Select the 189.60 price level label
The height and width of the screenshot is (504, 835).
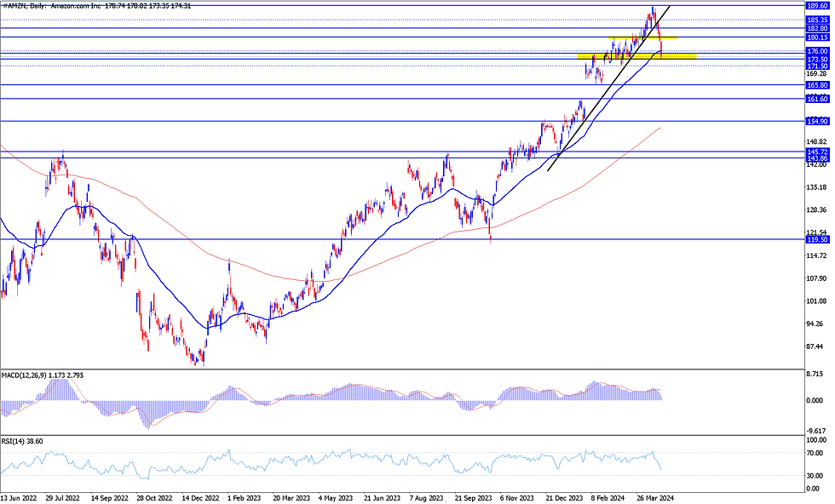point(817,6)
